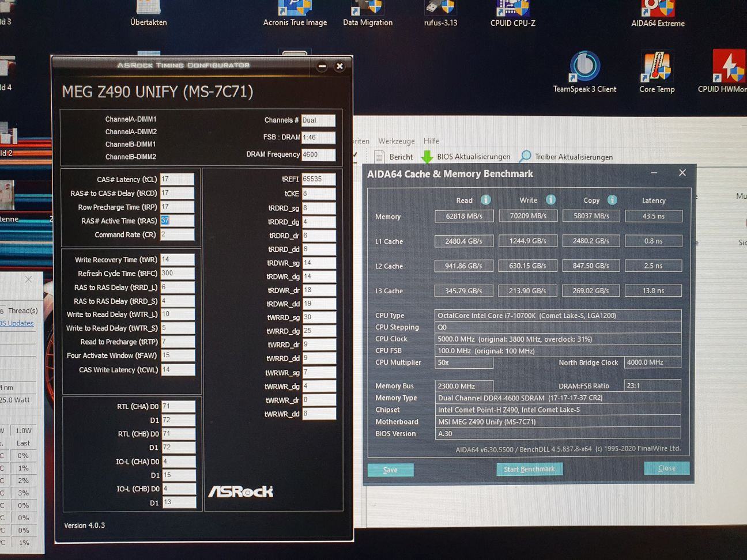This screenshot has width=747, height=560.
Task: Click the FSB : DRAM ratio field
Action: [x=318, y=138]
